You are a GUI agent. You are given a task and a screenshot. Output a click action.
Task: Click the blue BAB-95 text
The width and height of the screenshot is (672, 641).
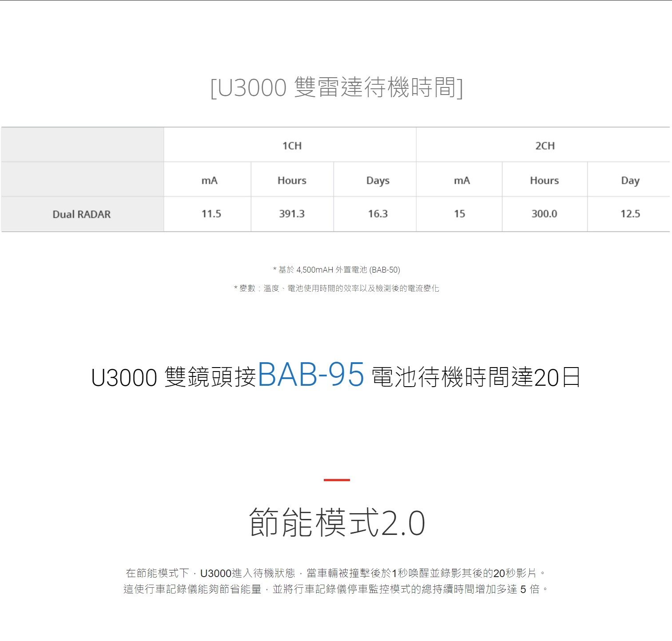pyautogui.click(x=311, y=375)
